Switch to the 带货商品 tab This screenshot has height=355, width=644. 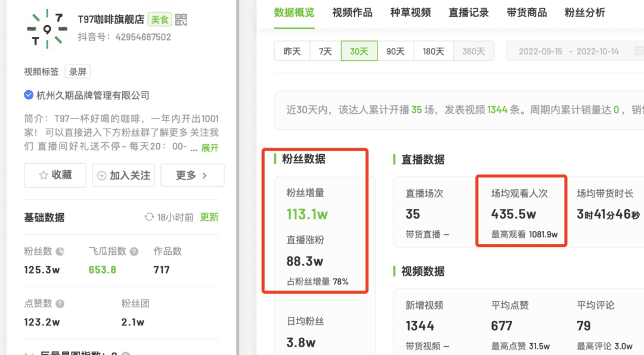(527, 13)
